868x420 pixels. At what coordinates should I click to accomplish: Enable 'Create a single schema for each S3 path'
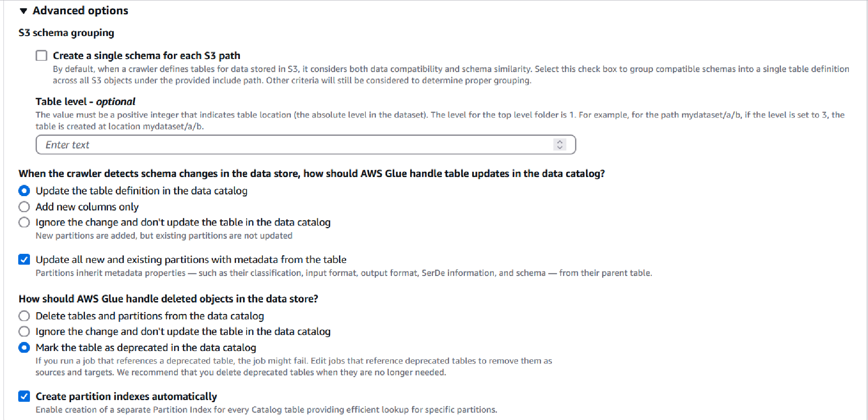tap(41, 56)
